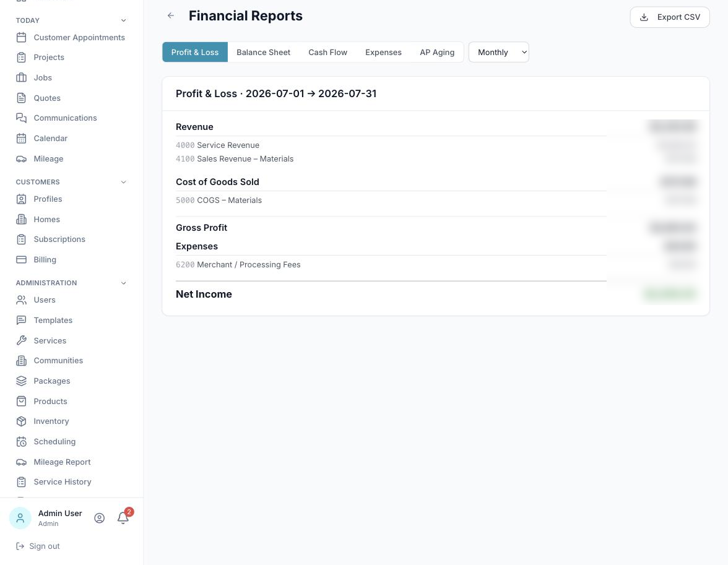Screen dimensions: 728x565
Task: Click the Calendar grid icon
Action: tap(21, 139)
